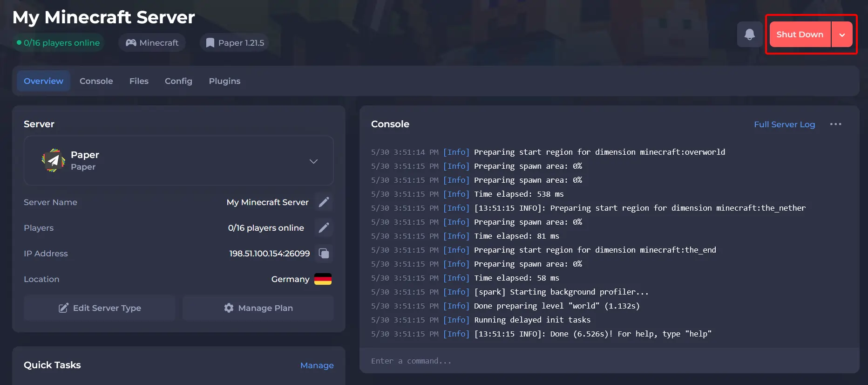868x385 pixels.
Task: Expand the Paper server type selector
Action: 179,161
